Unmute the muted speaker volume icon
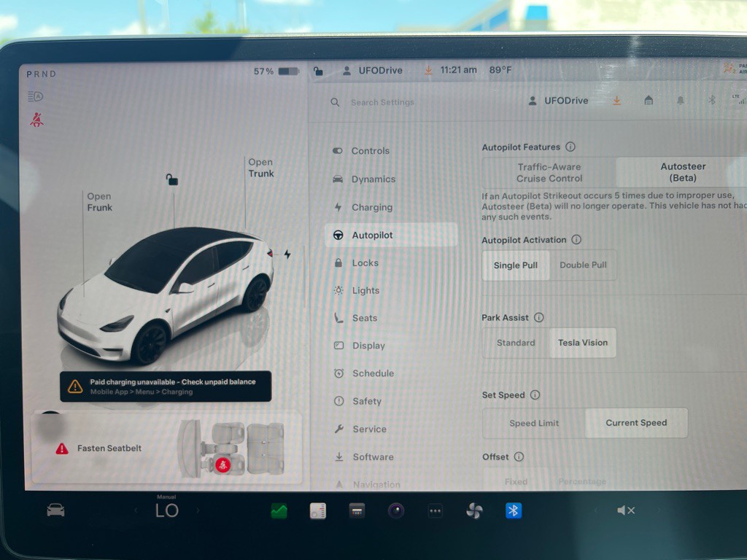747x560 pixels. [x=625, y=510]
